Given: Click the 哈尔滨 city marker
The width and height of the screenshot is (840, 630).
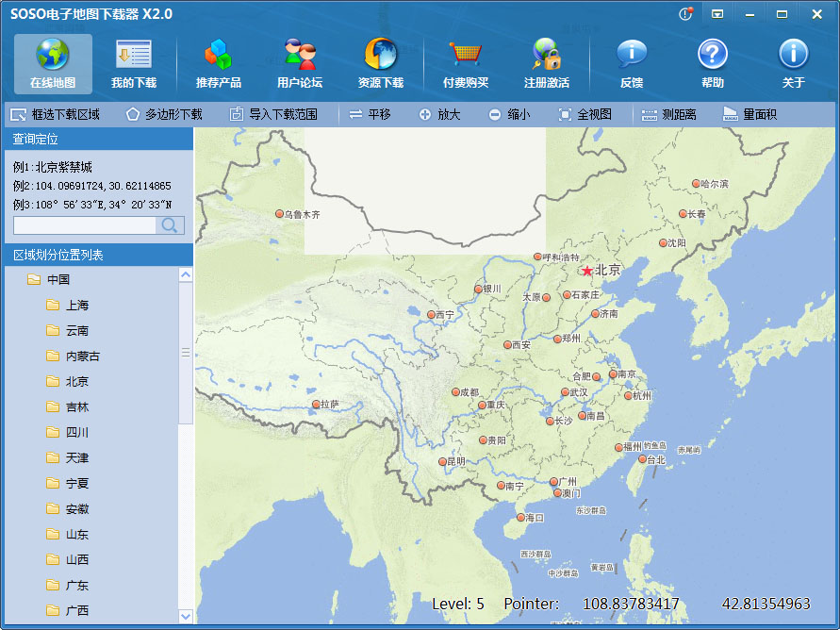Looking at the screenshot, I should [696, 183].
